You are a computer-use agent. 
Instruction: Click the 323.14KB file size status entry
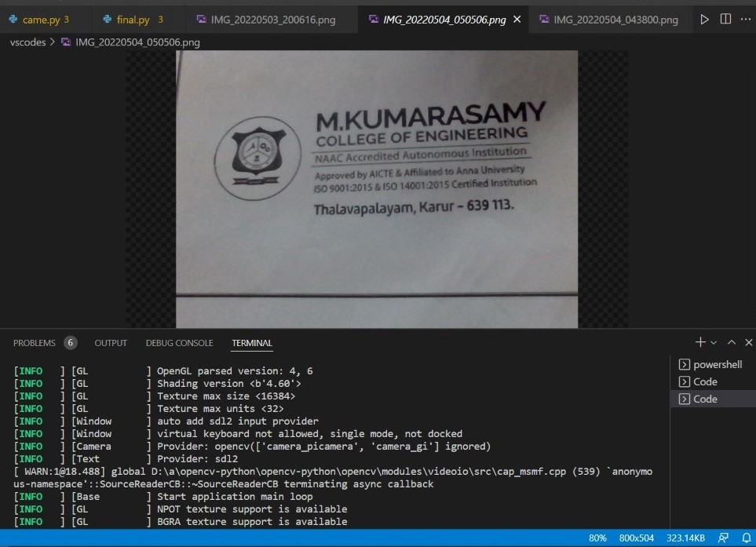click(x=685, y=538)
